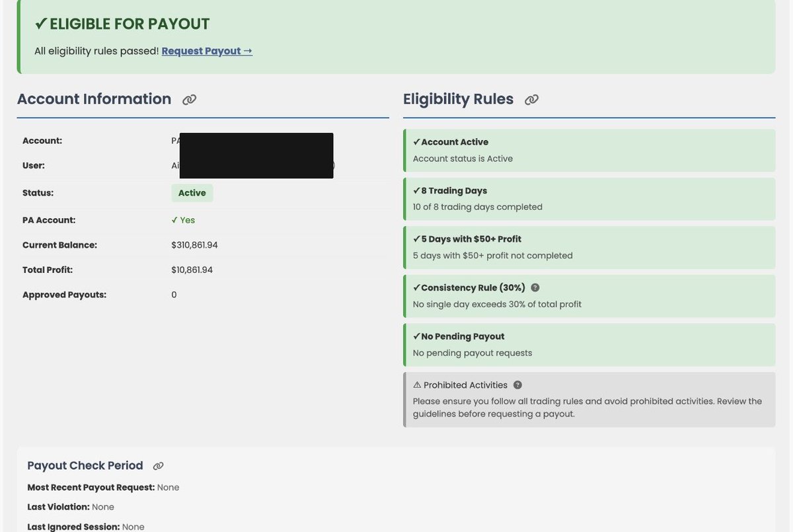Image resolution: width=793 pixels, height=532 pixels.
Task: Click the PA Account Yes value
Action: [183, 220]
